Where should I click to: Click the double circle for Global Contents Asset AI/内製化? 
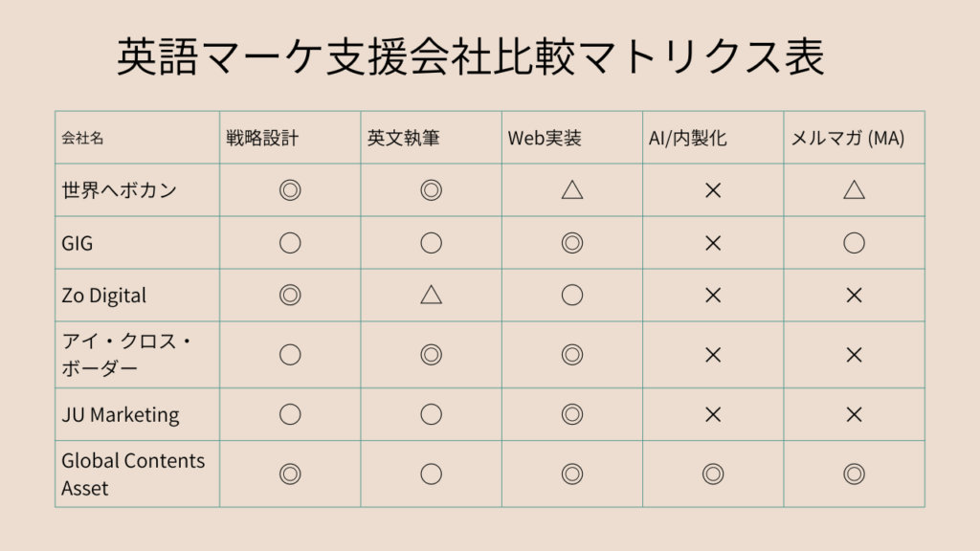point(712,474)
